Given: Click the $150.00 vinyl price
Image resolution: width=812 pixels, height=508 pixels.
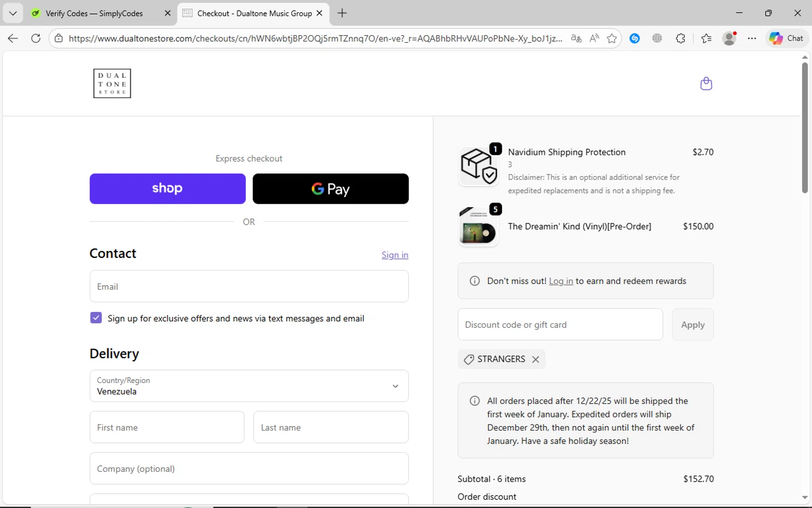Looking at the screenshot, I should click(698, 226).
